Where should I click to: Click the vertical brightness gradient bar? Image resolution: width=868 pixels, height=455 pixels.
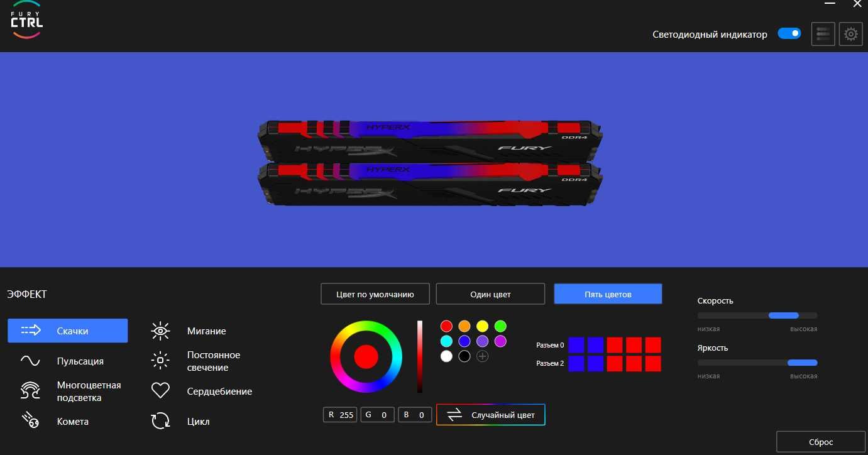tap(420, 356)
